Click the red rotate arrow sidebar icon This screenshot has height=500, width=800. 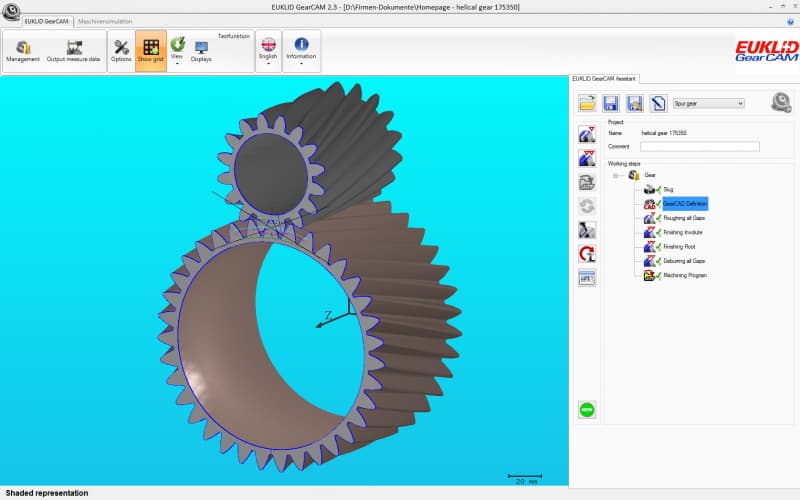[x=587, y=254]
